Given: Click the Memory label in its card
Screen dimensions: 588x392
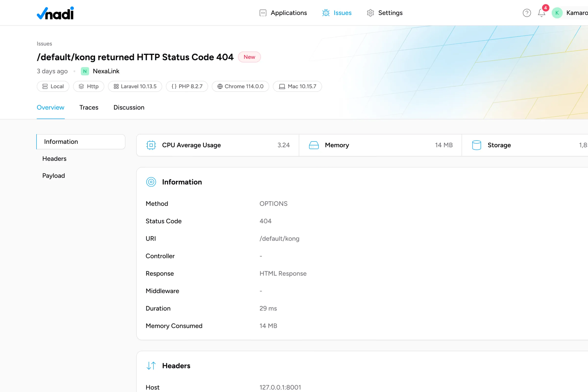Looking at the screenshot, I should [337, 145].
